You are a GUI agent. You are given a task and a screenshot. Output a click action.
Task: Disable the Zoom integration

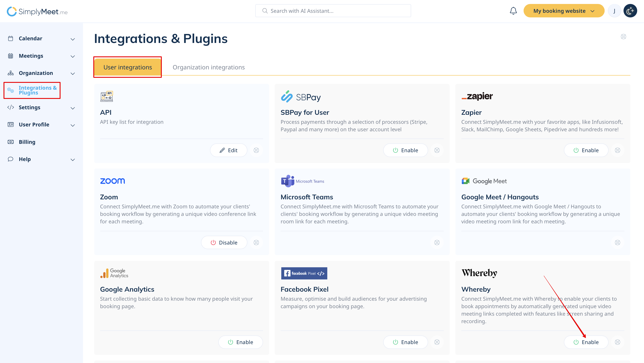224,243
